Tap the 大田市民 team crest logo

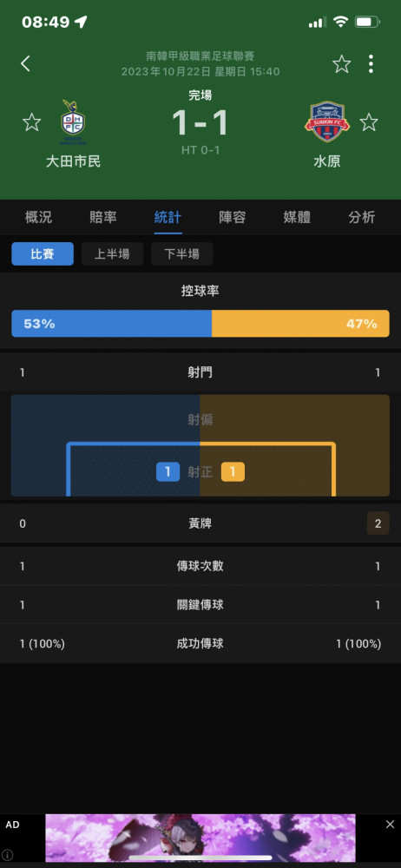(x=73, y=122)
